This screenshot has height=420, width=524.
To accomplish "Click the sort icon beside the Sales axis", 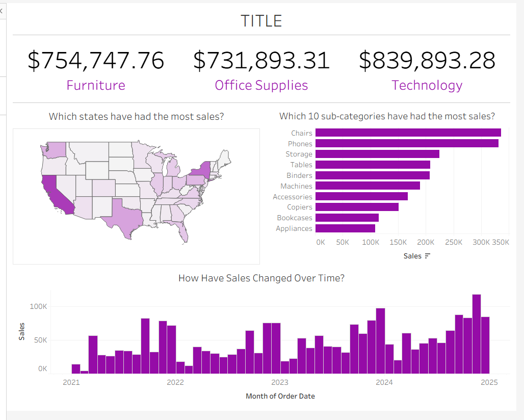I will 427,256.
